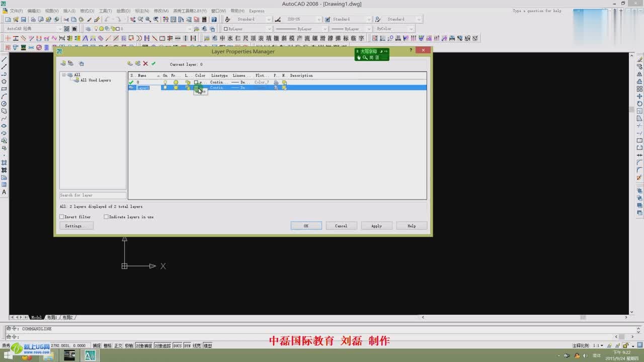Open the Text Style Standard dropdown

coord(269,19)
